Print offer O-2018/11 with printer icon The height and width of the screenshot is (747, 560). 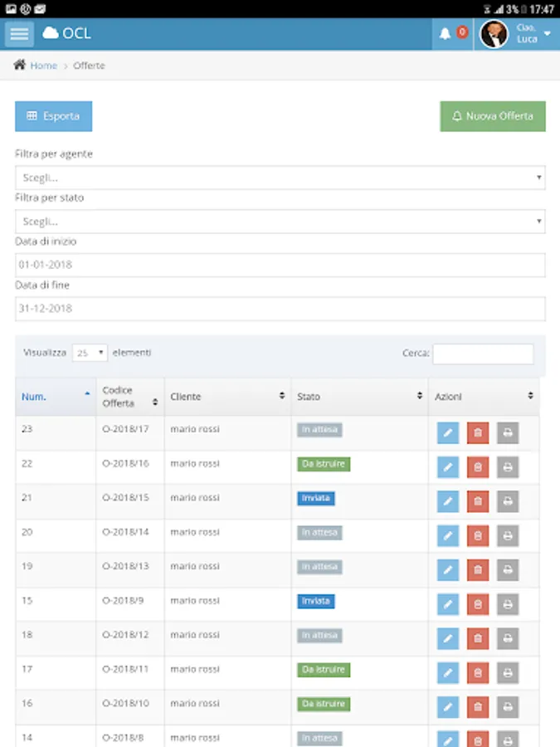click(x=508, y=672)
